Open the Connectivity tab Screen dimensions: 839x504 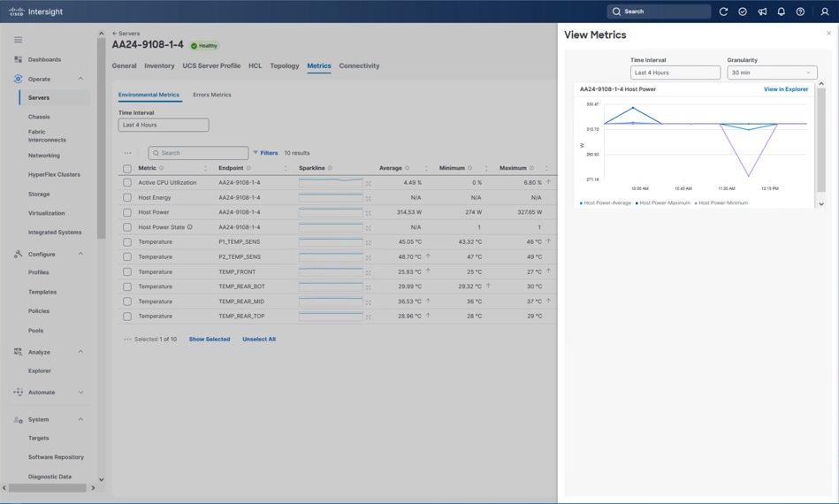[359, 65]
